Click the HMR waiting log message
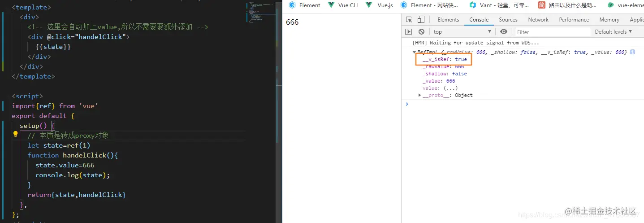 coord(476,43)
